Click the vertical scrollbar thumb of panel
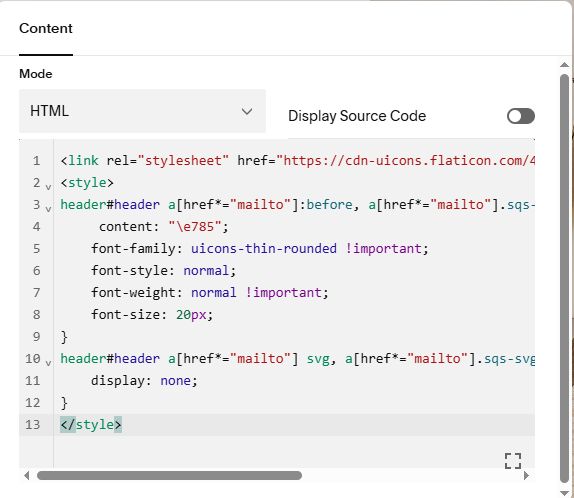This screenshot has height=498, width=574. click(x=564, y=279)
